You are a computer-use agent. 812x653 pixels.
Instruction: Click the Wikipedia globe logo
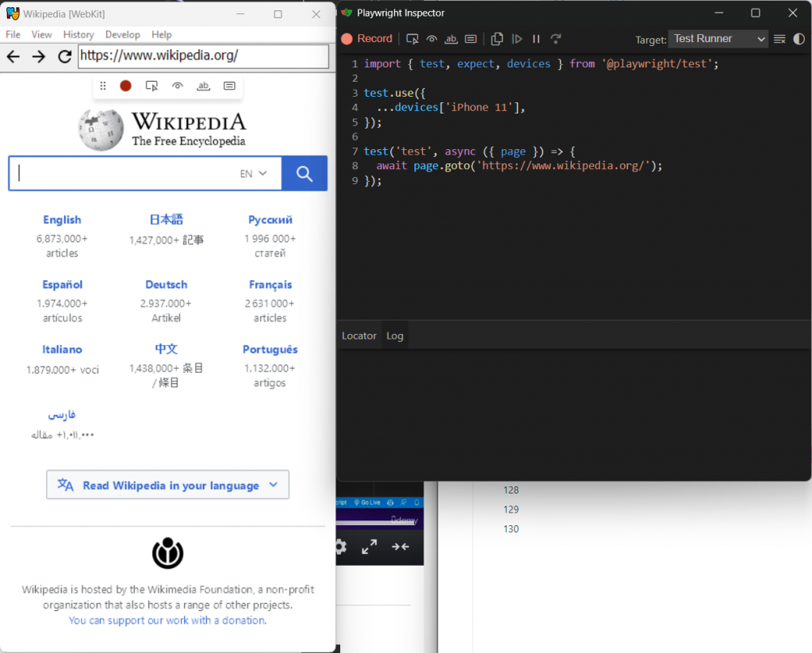click(101, 129)
